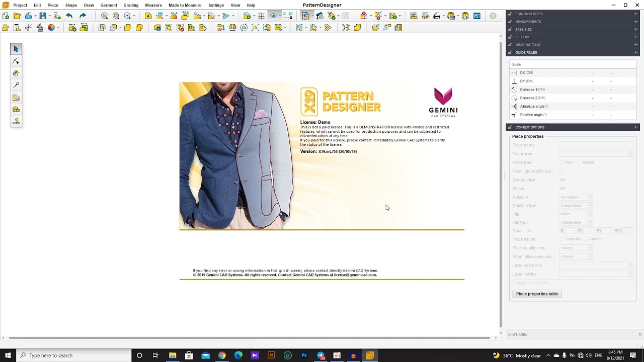Click the triple chevron icon in second toolbar
644x362 pixels.
pyautogui.click(x=328, y=28)
